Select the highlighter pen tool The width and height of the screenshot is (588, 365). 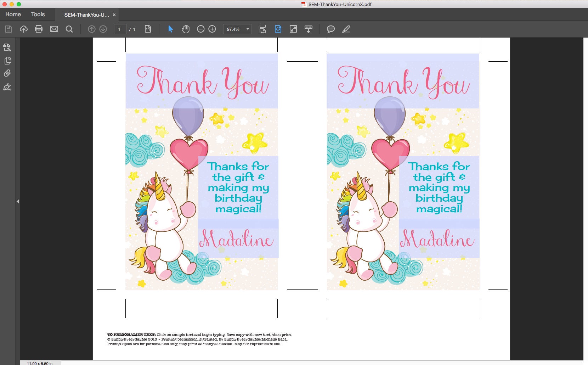pyautogui.click(x=346, y=29)
